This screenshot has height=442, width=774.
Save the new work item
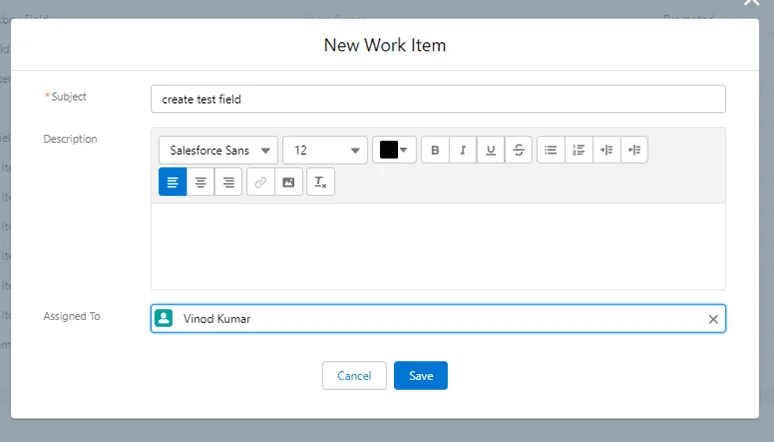coord(421,376)
